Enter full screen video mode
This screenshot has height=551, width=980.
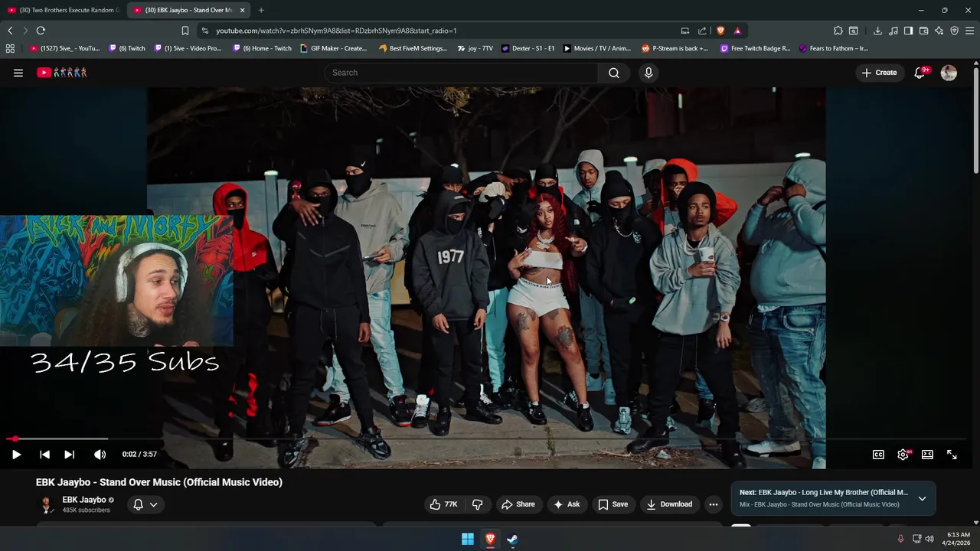952,455
